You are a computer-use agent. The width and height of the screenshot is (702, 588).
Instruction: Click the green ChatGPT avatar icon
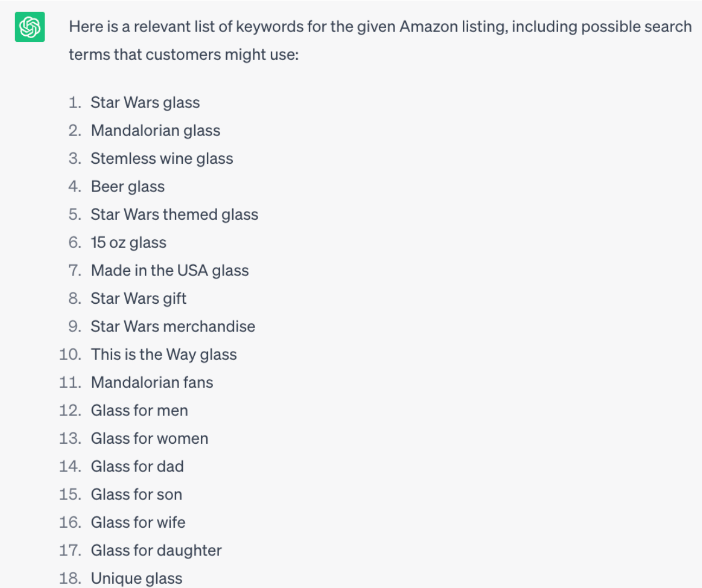[30, 27]
